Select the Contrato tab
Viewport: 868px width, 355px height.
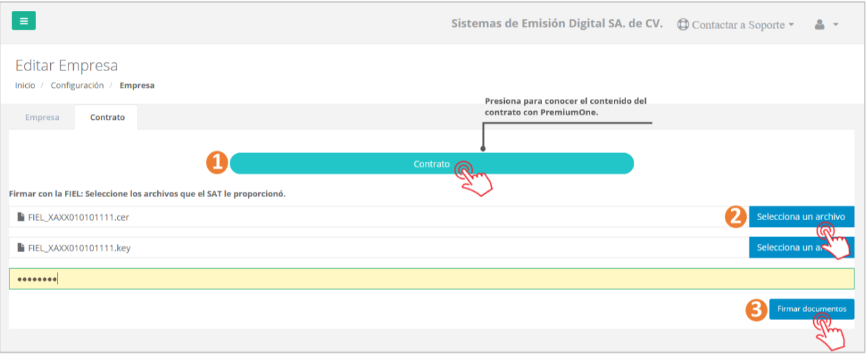[107, 117]
